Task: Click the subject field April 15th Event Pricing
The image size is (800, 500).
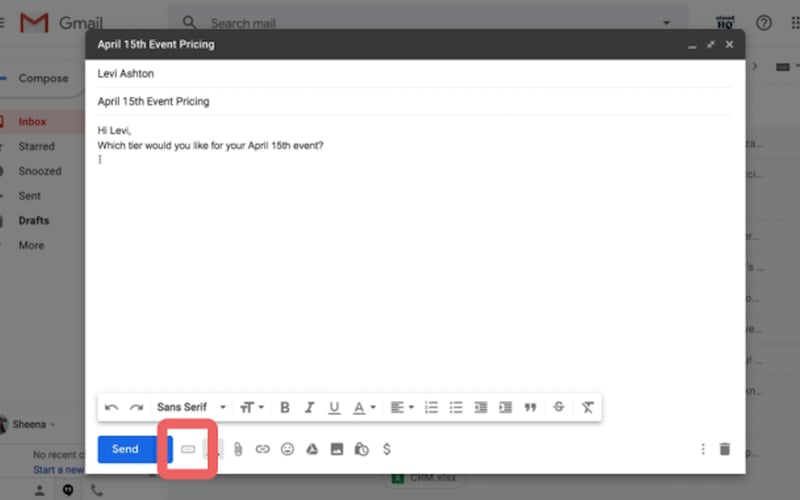Action: [x=414, y=102]
